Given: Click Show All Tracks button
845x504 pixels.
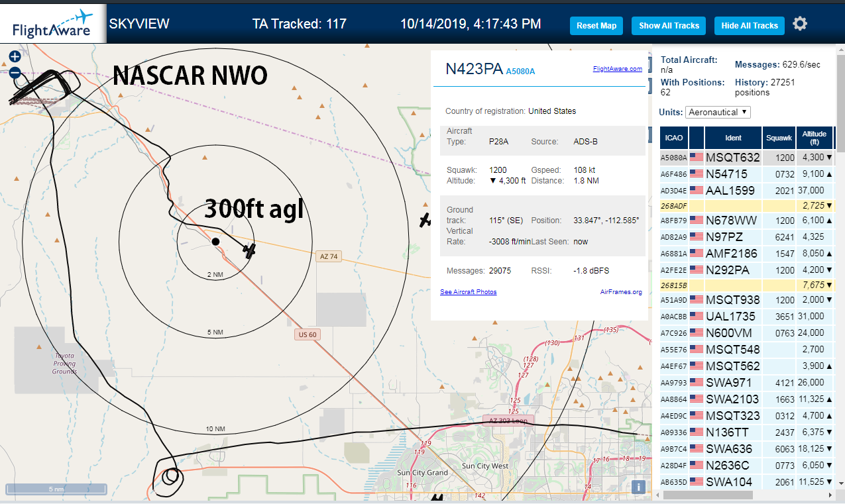Looking at the screenshot, I should [x=669, y=26].
